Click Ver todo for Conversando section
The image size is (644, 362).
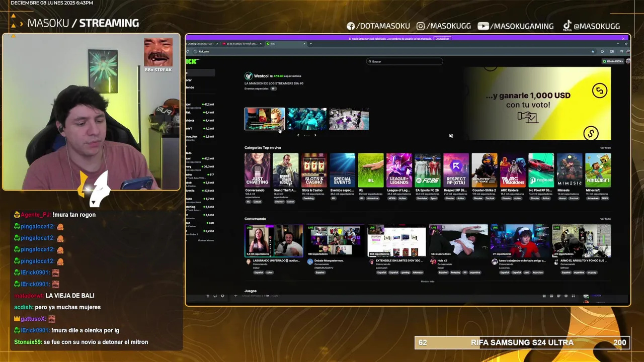[605, 219]
